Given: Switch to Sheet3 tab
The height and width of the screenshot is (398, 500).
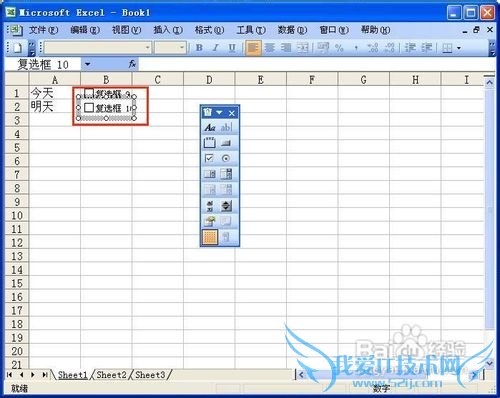Looking at the screenshot, I should [x=150, y=375].
